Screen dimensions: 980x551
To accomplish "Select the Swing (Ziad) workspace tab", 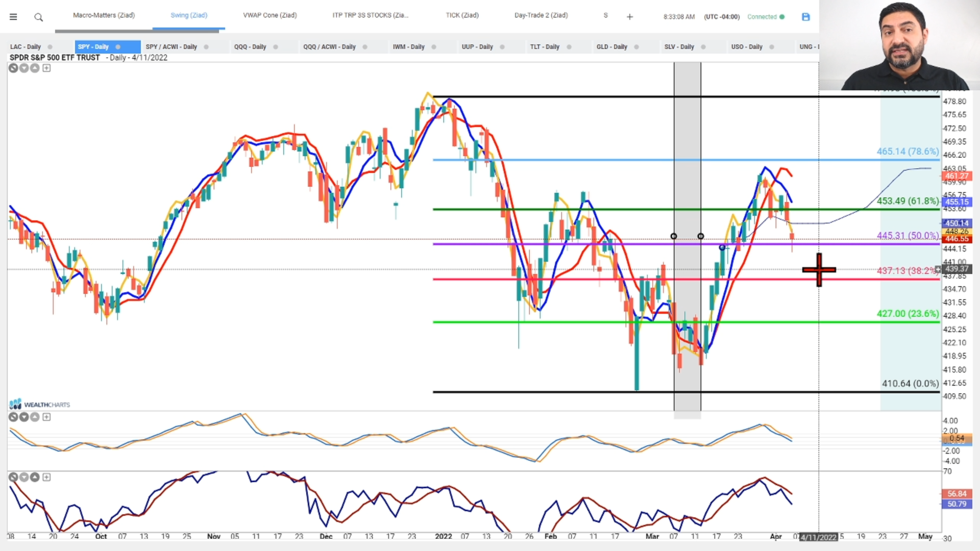I will pos(189,15).
